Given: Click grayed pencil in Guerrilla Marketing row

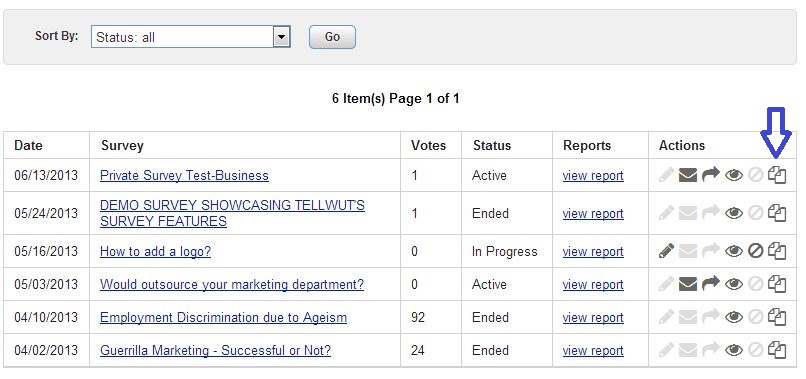Looking at the screenshot, I should [x=666, y=350].
